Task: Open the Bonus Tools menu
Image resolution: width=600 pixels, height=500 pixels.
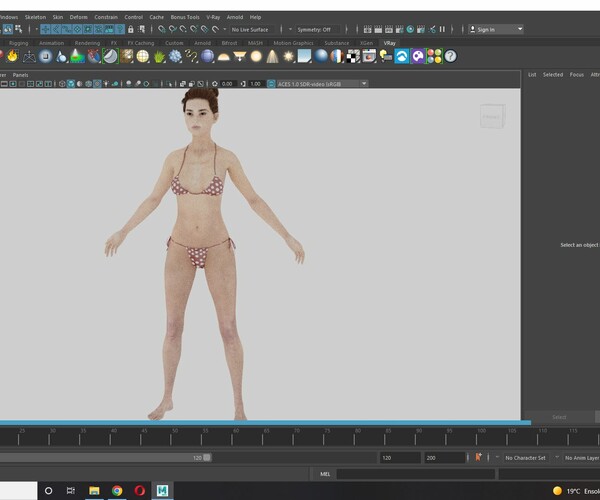Action: [x=185, y=17]
